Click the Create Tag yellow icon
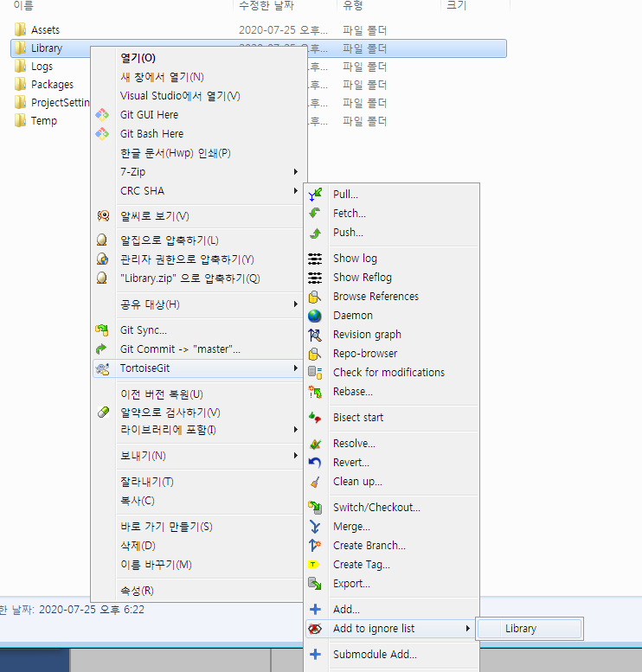Screen dimensions: 642x672 click(x=314, y=565)
